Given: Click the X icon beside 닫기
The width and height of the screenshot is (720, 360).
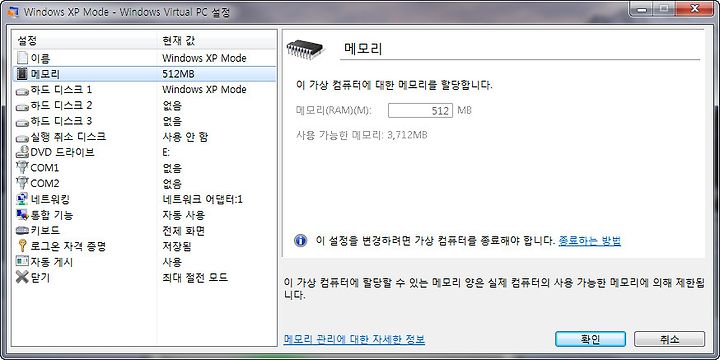Looking at the screenshot, I should 22,277.
